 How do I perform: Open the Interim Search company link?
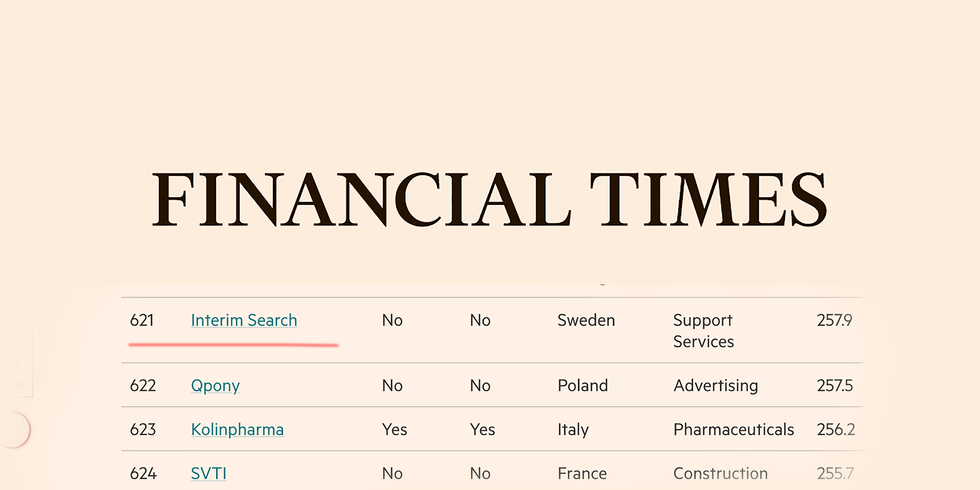pos(244,320)
